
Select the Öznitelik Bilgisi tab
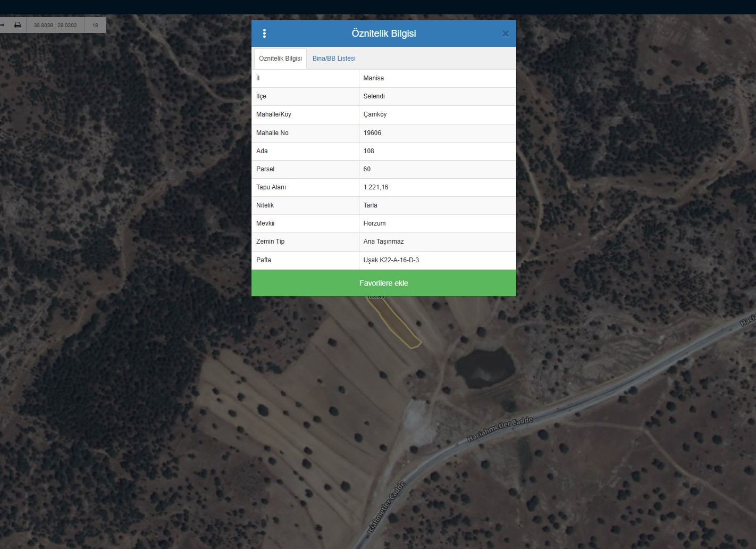(280, 59)
